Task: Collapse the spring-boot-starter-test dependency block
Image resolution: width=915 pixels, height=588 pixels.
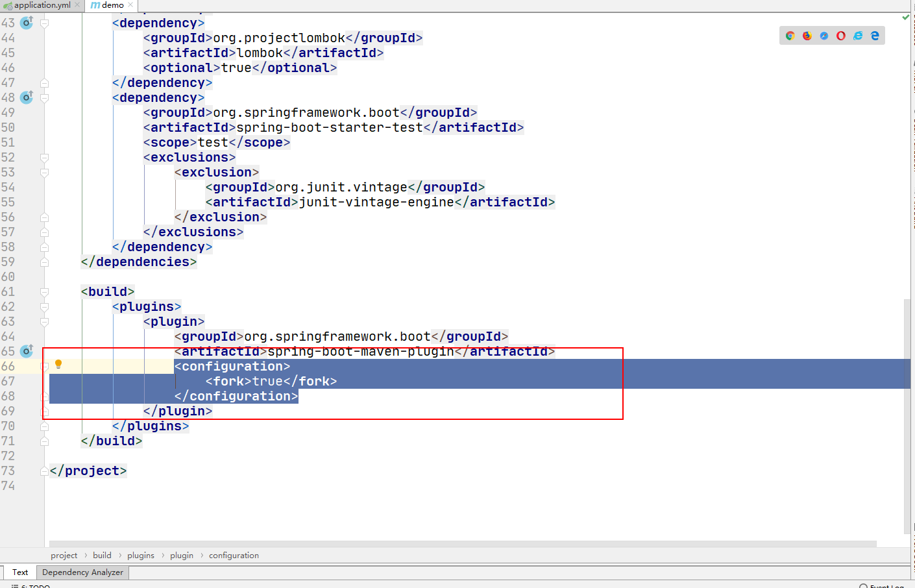Action: click(x=44, y=97)
